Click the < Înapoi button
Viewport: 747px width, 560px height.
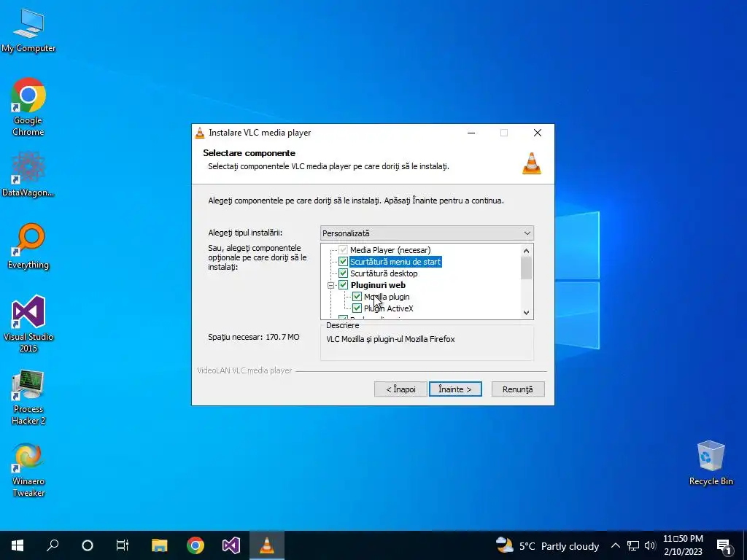tap(400, 389)
